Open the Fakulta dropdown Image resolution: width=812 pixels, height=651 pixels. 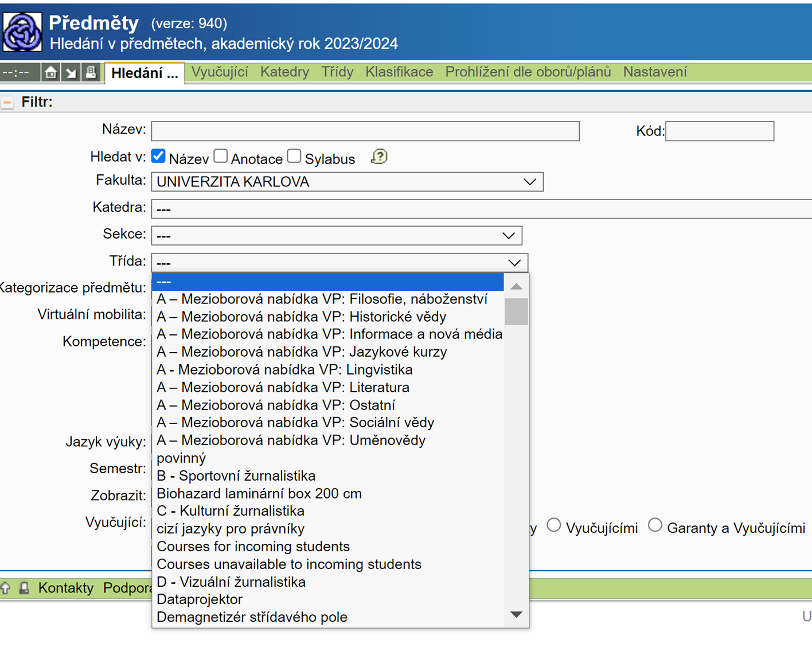click(x=347, y=182)
